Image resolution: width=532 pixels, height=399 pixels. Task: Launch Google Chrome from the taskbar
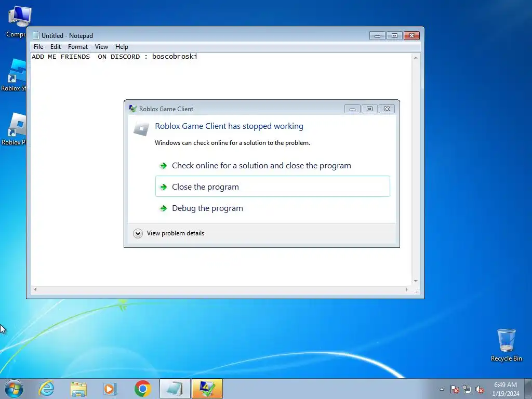143,389
